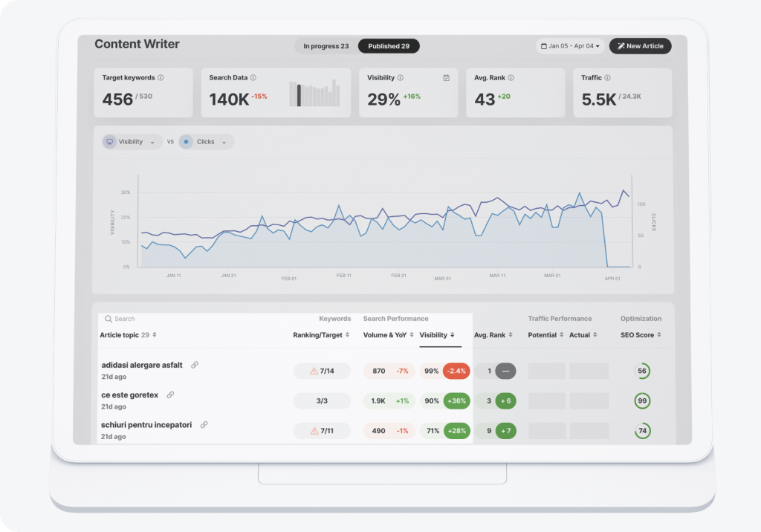
Task: Open calendar icon on Visibility card
Action: tap(447, 78)
